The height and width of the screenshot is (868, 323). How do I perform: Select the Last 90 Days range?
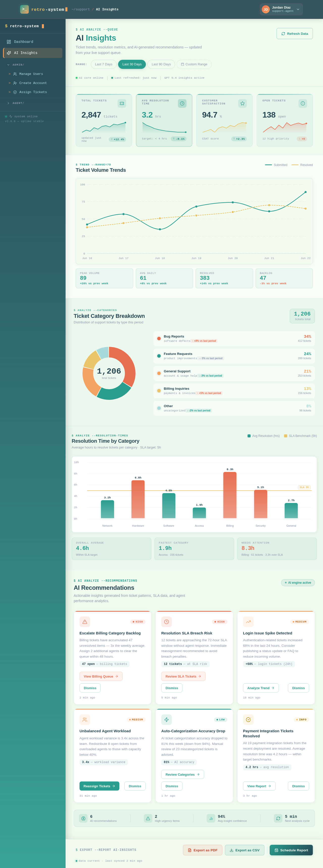[161, 64]
